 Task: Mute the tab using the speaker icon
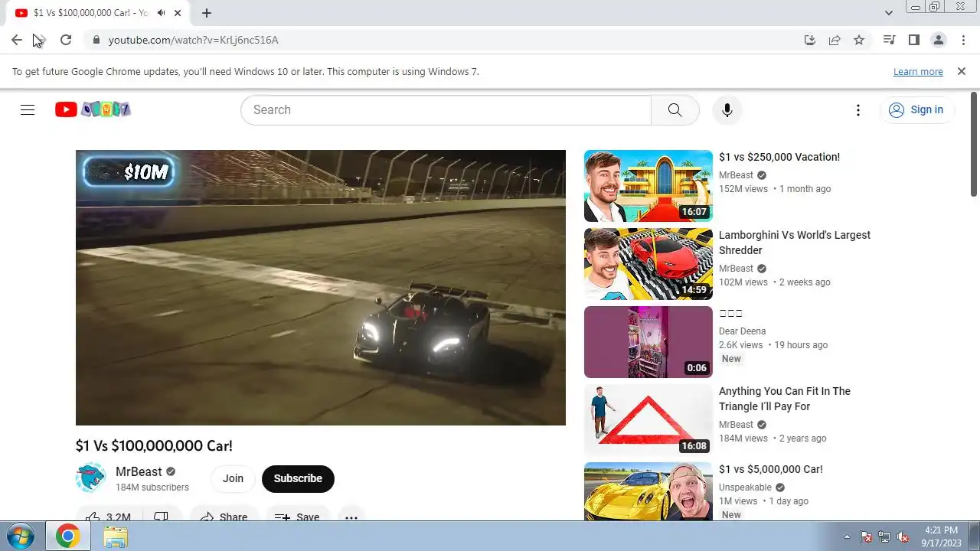[x=162, y=13]
